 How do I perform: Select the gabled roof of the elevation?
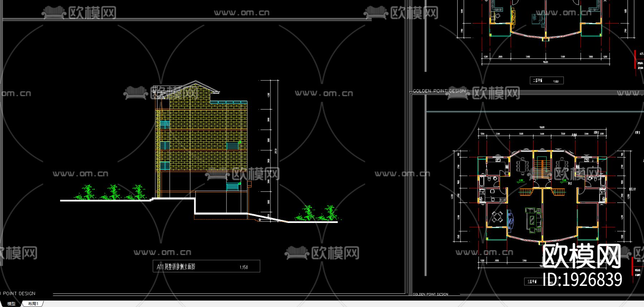tap(186, 89)
